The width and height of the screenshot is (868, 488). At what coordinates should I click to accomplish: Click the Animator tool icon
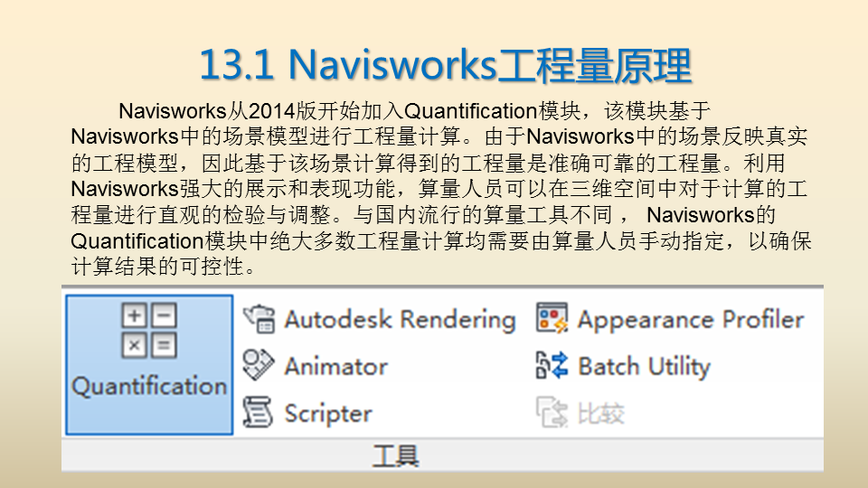[x=259, y=365]
